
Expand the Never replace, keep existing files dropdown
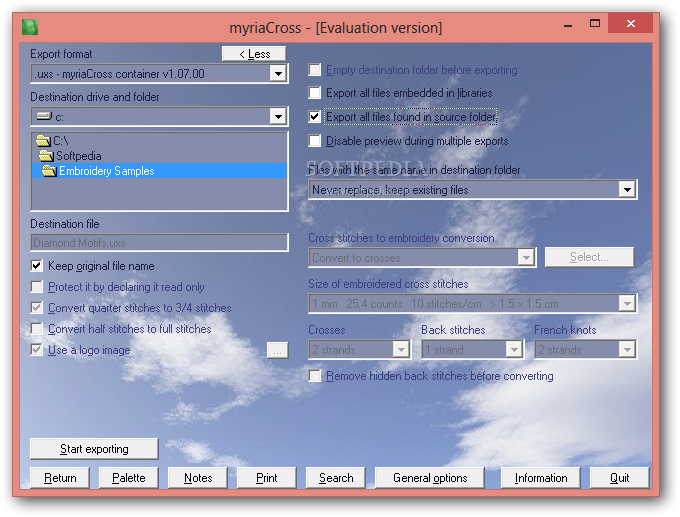click(627, 190)
